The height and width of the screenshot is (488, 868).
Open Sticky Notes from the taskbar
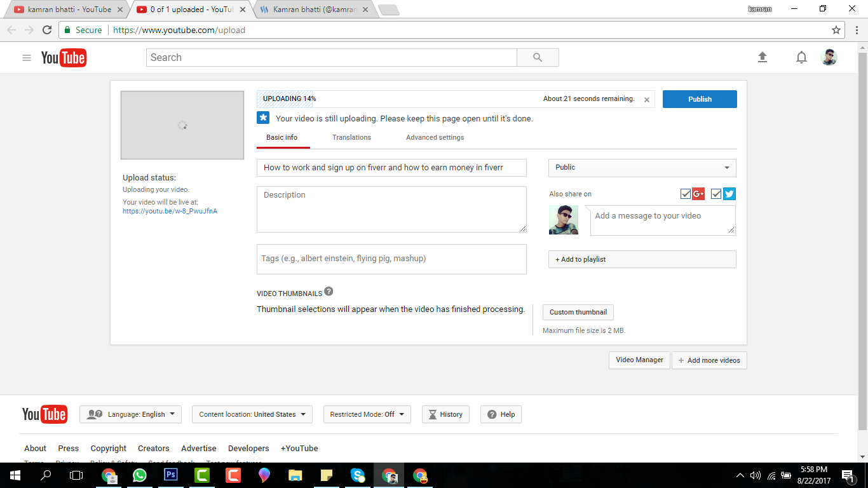click(327, 475)
